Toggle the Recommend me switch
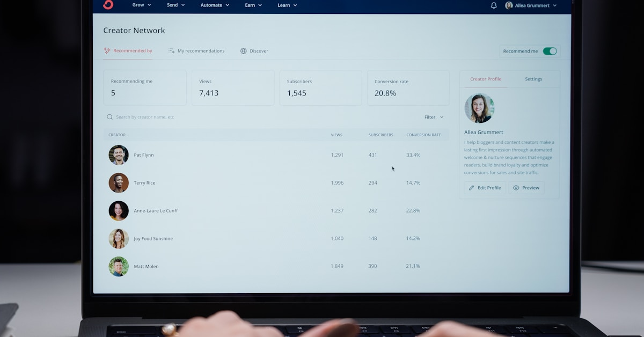The width and height of the screenshot is (644, 337). 550,51
